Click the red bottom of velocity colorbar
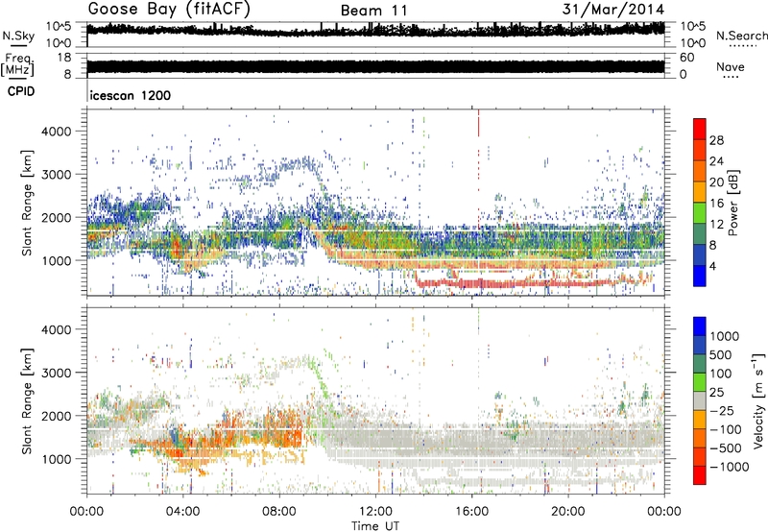768x532 pixels. (x=700, y=475)
